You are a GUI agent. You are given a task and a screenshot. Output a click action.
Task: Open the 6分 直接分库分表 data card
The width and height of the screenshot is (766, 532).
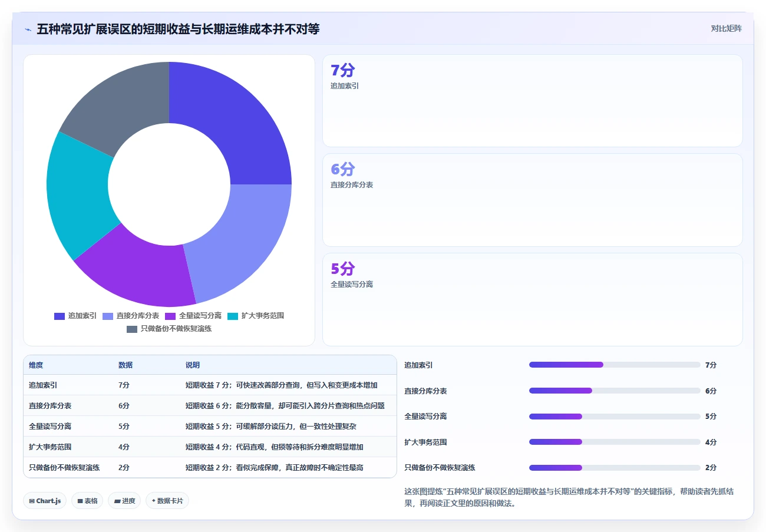(x=532, y=200)
